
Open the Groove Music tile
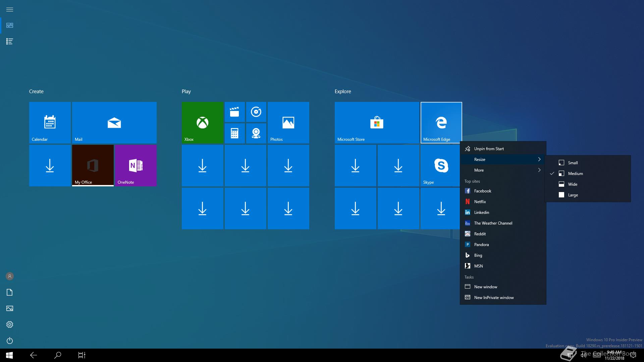(x=256, y=112)
